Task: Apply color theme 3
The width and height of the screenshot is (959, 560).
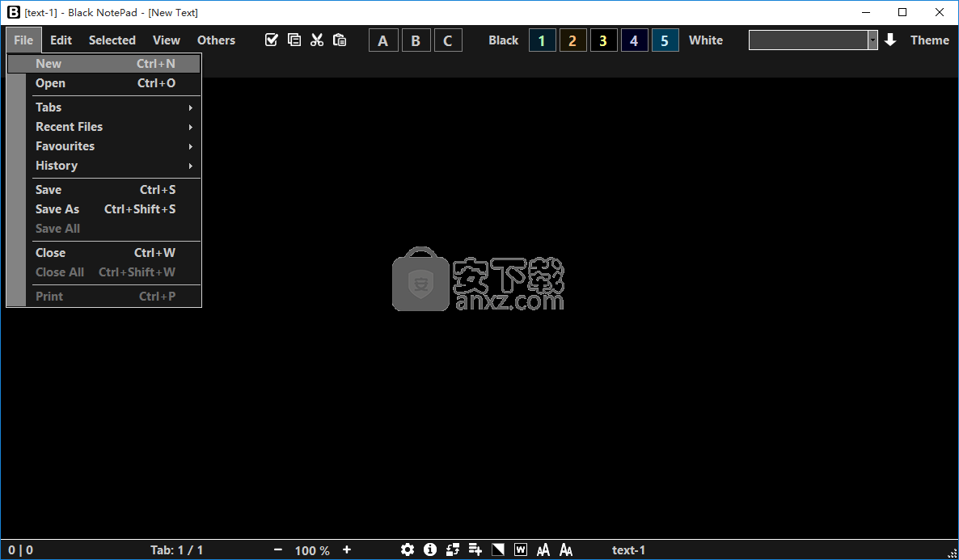Action: 604,40
